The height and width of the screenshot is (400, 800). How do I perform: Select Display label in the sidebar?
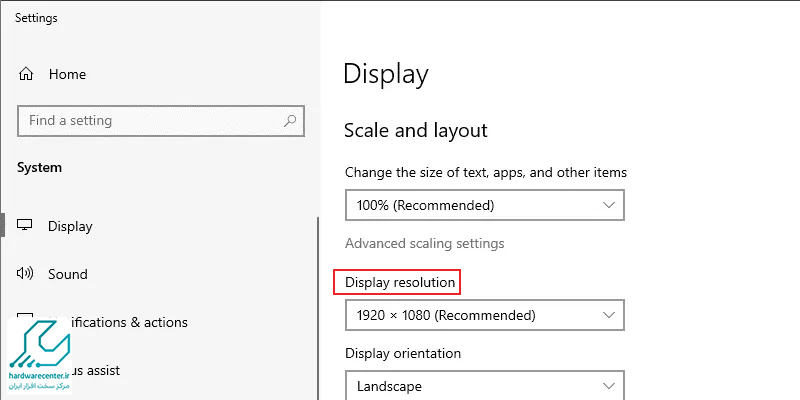(70, 226)
